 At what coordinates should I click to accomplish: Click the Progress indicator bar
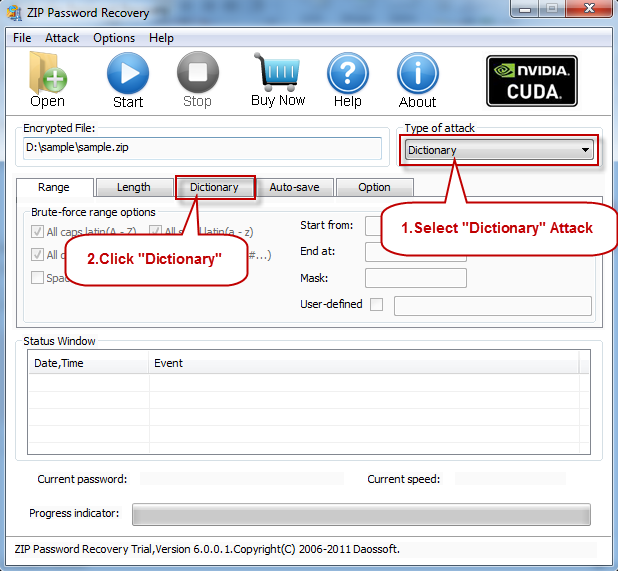pos(361,514)
